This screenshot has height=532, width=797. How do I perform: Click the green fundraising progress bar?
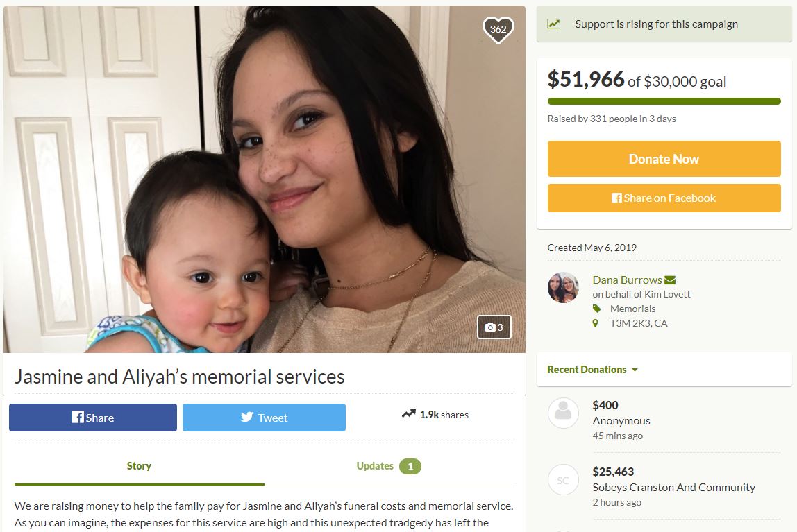(x=664, y=102)
